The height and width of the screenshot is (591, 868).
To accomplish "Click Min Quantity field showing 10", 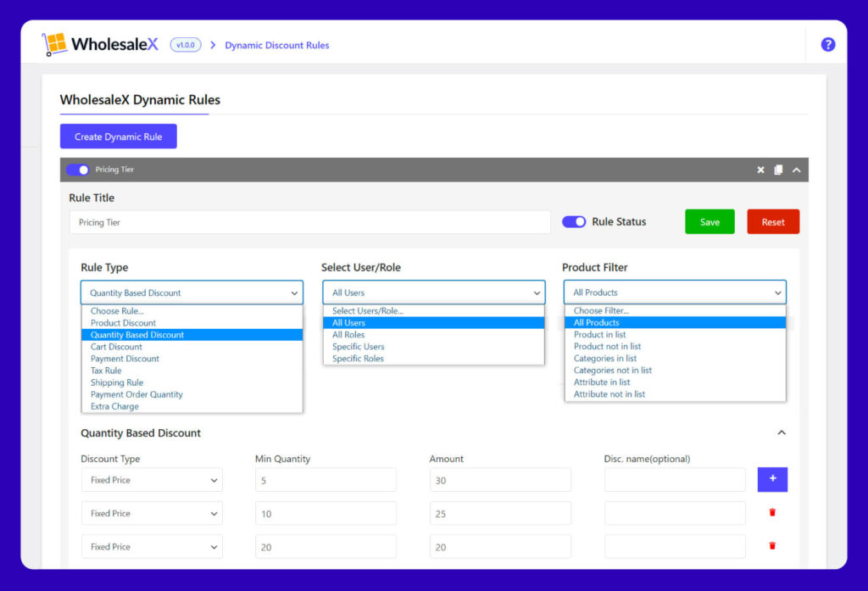I will tap(325, 513).
